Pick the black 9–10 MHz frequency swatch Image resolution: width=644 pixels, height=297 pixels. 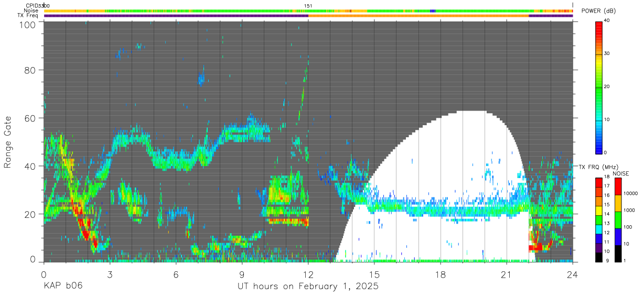pos(599,257)
